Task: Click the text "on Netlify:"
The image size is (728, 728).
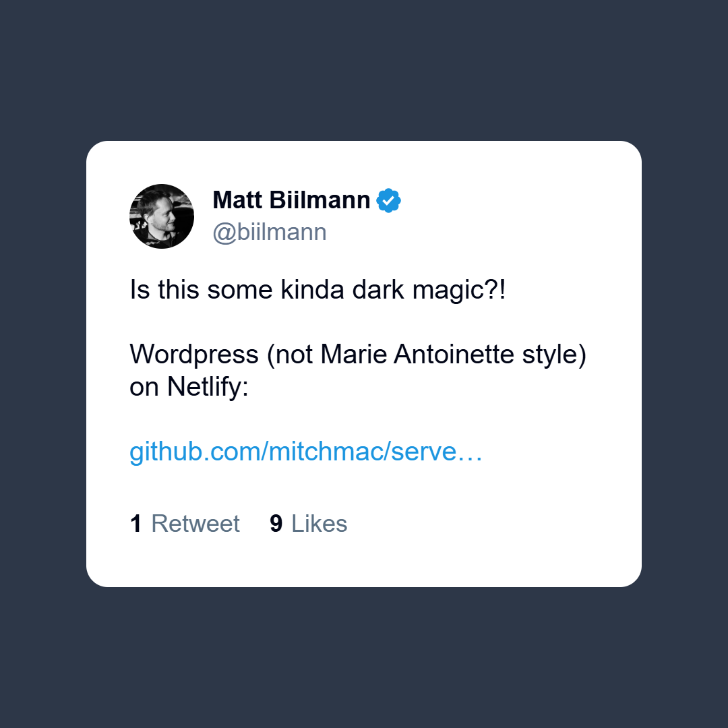Action: (x=189, y=387)
